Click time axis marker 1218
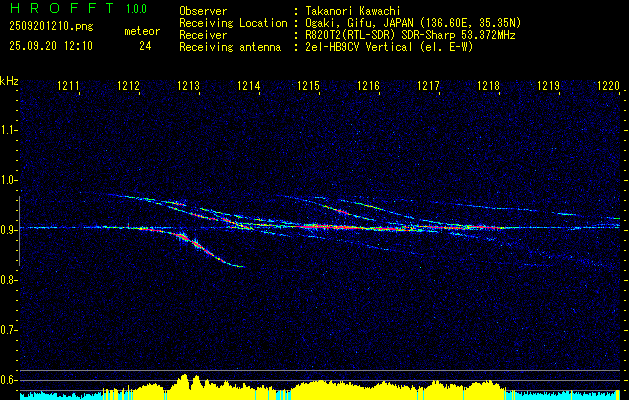The image size is (629, 400). (x=489, y=85)
